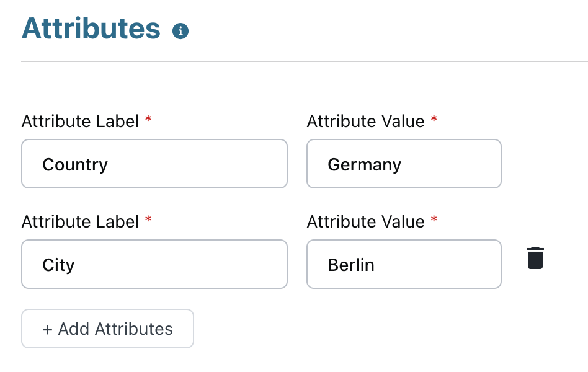The height and width of the screenshot is (372, 588).
Task: Focus the City attribute label field
Action: coord(154,264)
